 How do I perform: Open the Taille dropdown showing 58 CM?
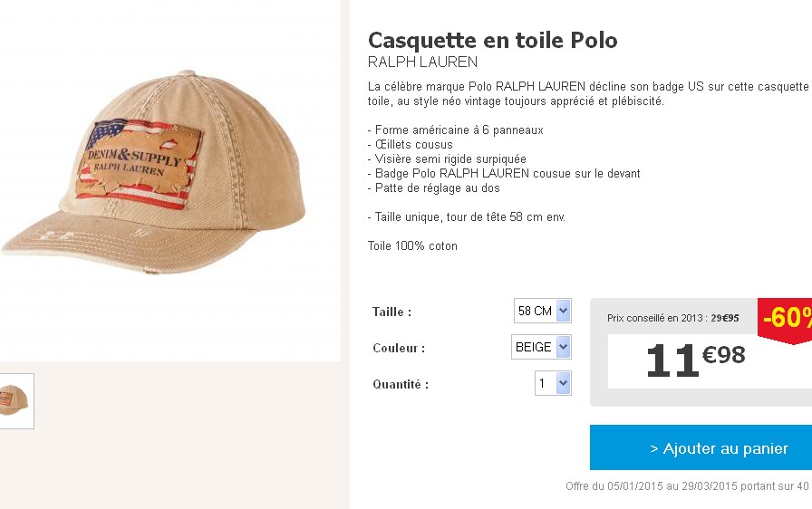coord(542,311)
